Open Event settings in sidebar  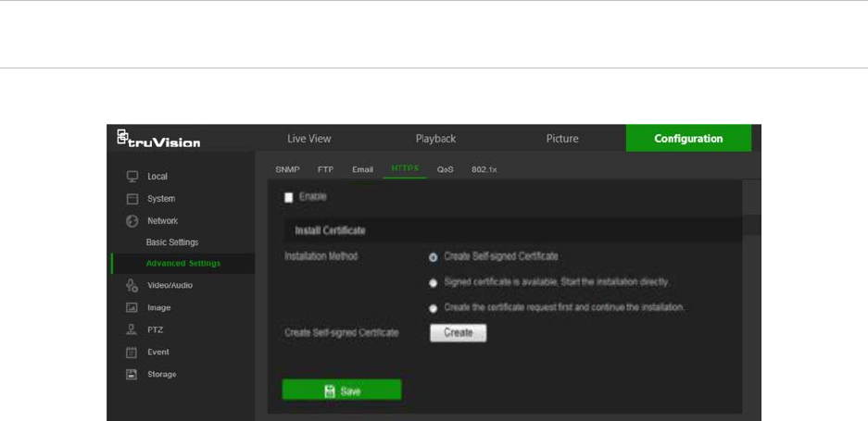[x=158, y=352]
